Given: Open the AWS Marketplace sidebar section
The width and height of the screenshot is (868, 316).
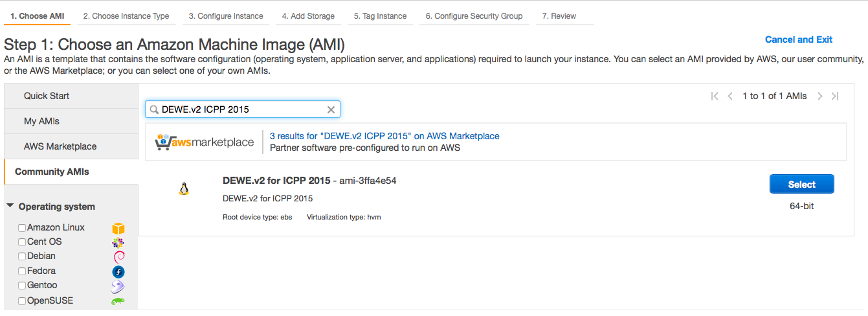Looking at the screenshot, I should click(71, 146).
